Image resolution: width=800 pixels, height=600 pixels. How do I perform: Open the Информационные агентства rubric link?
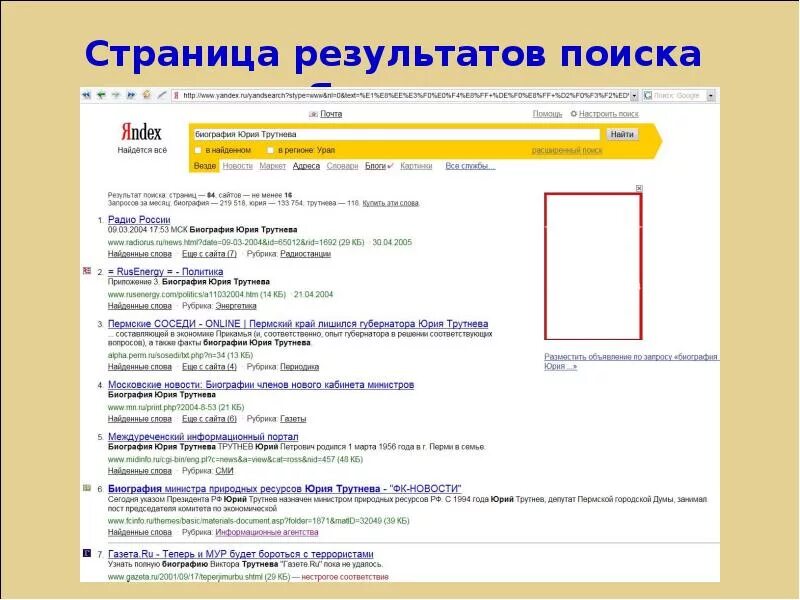[x=267, y=532]
